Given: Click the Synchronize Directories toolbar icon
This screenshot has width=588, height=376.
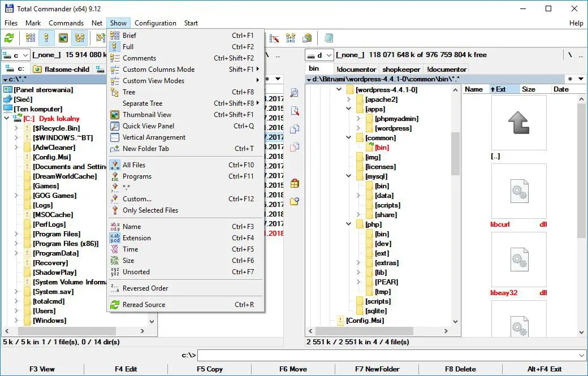Looking at the screenshot, I should tap(291, 38).
